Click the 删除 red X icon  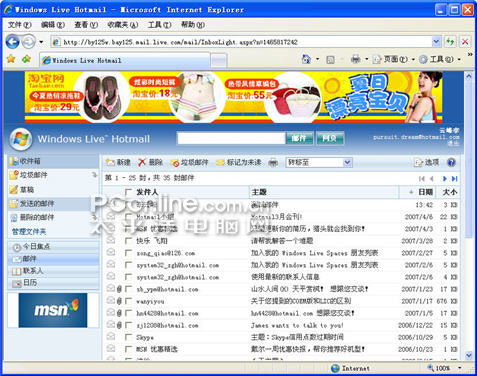click(x=142, y=162)
